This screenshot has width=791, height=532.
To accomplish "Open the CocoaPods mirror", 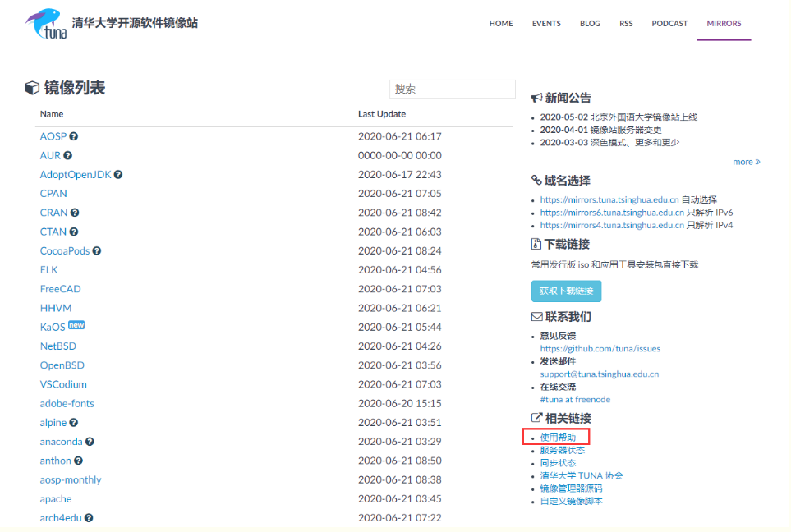I will tap(65, 250).
